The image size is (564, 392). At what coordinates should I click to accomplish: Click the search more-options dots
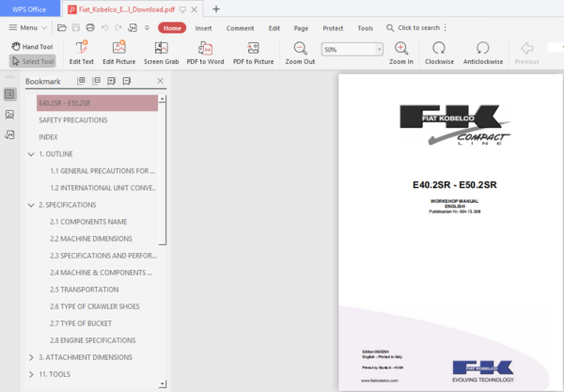pyautogui.click(x=446, y=27)
